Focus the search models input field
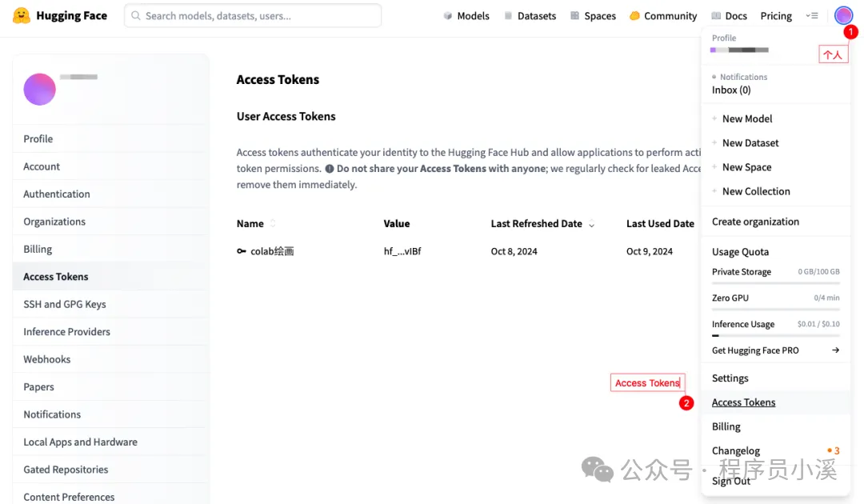Screen dimensions: 864x504 [x=253, y=15]
